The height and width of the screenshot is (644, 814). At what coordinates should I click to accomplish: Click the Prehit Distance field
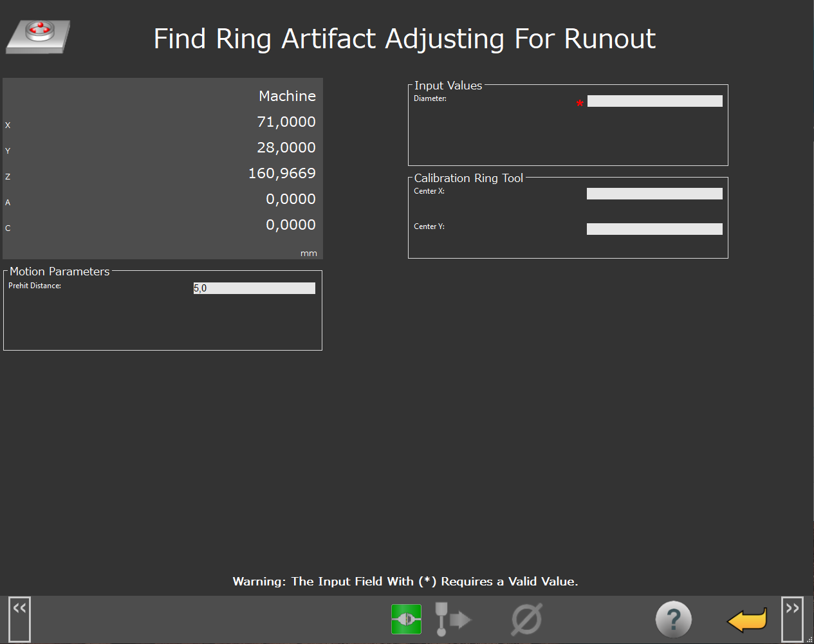[254, 288]
